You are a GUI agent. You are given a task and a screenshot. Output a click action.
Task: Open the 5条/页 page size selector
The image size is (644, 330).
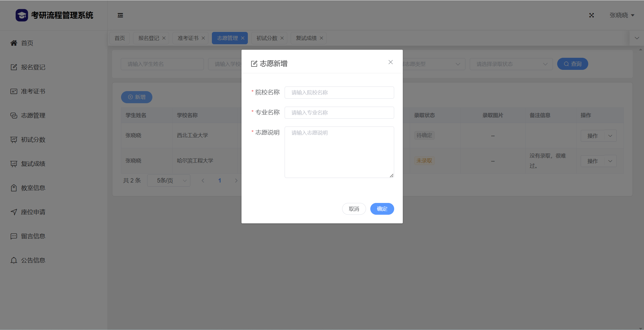pos(169,181)
